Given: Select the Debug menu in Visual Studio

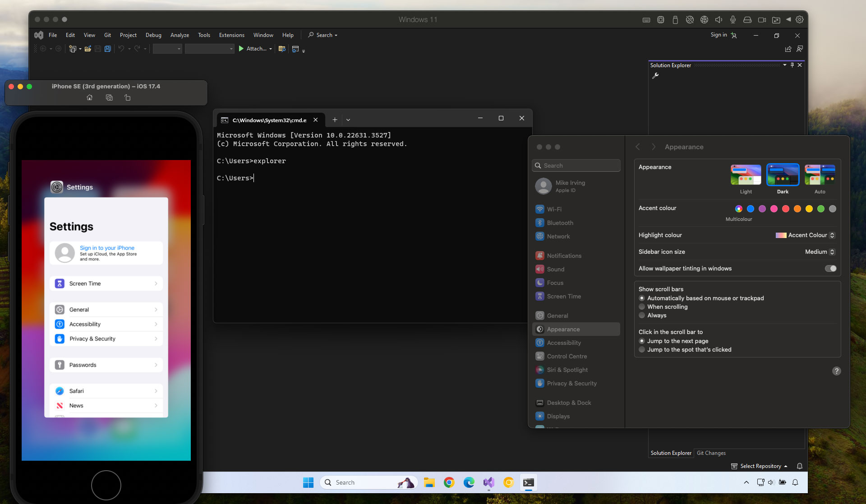Looking at the screenshot, I should click(152, 35).
